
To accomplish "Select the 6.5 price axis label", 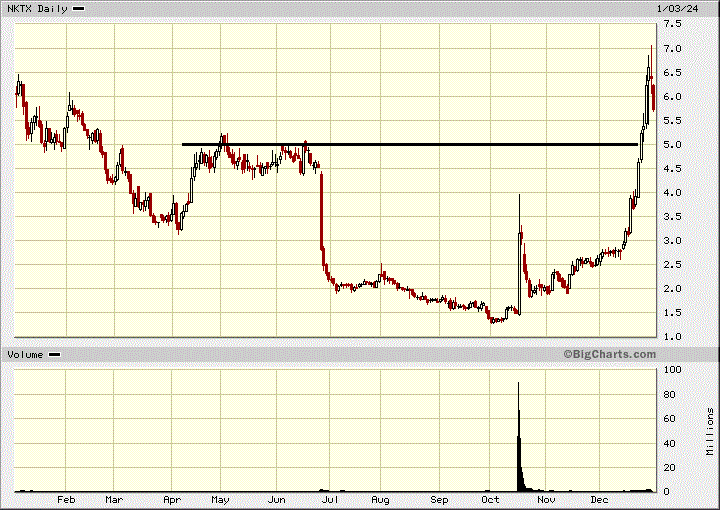I will [672, 73].
